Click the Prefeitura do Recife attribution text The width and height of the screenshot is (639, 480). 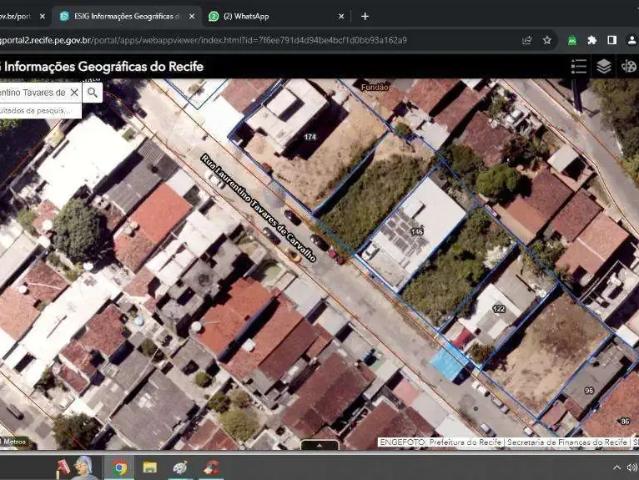[465, 442]
